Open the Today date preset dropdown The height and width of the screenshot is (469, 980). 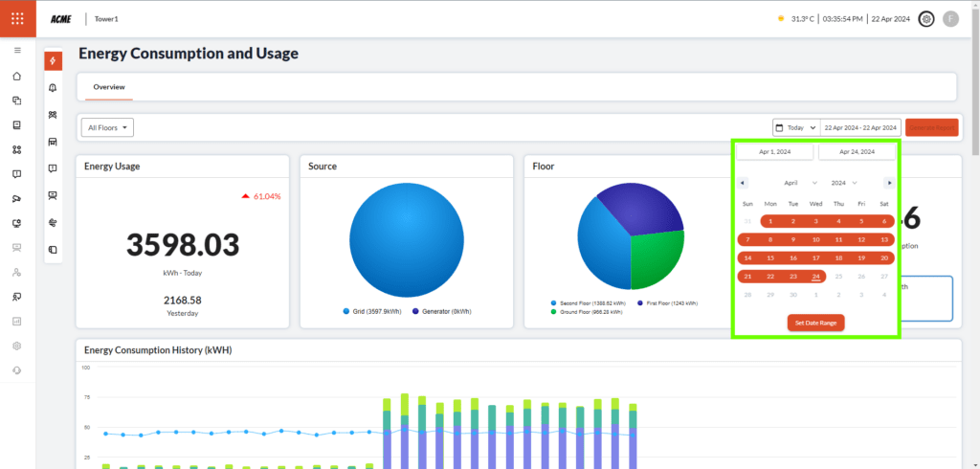(796, 127)
